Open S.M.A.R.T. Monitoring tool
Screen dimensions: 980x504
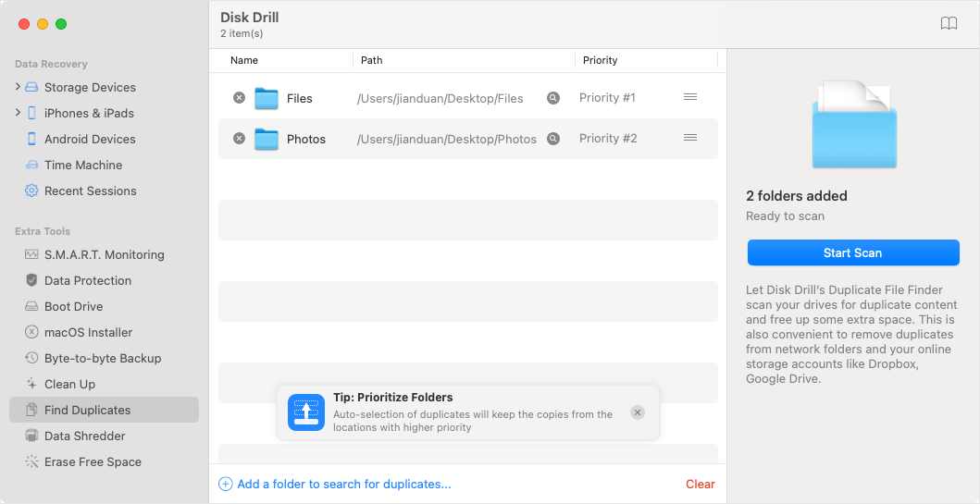[104, 255]
